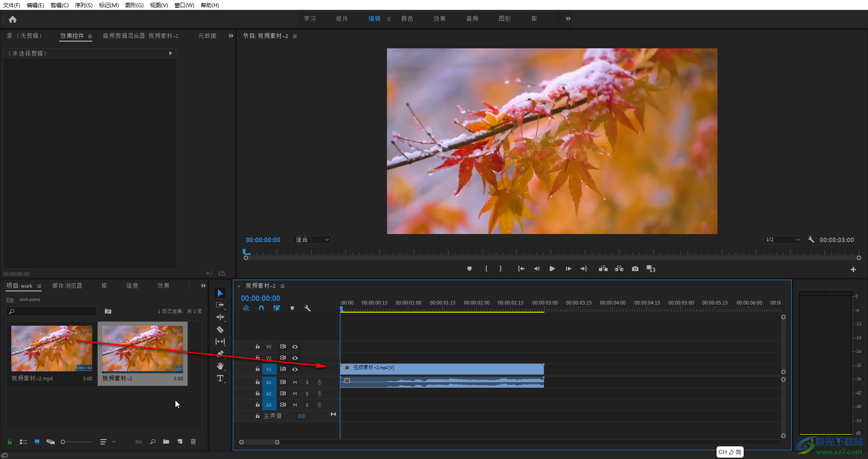
Task: Toggle snap in timeline (magnet icon)
Action: [x=261, y=308]
